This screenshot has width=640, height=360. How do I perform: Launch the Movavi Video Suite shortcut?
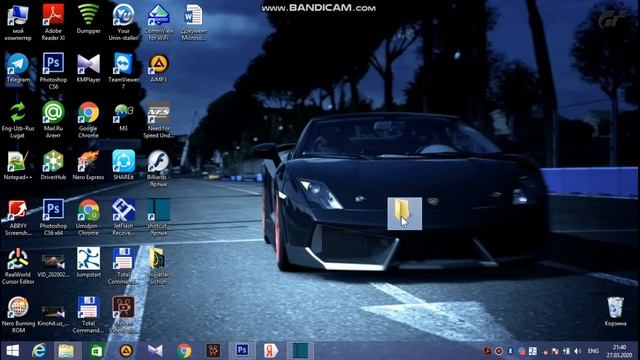pyautogui.click(x=123, y=315)
